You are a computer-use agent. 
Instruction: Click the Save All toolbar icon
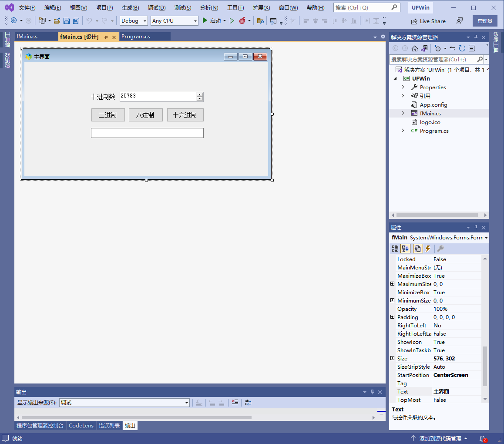76,21
